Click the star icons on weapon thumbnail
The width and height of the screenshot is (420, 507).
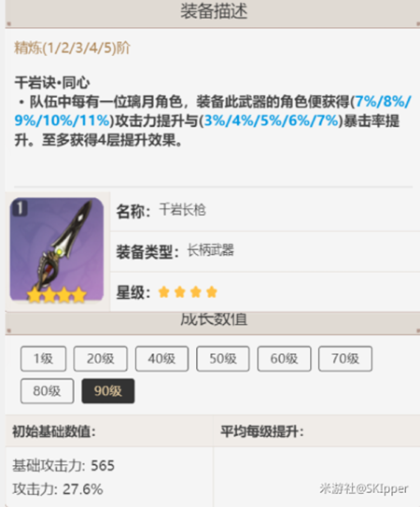(x=57, y=295)
